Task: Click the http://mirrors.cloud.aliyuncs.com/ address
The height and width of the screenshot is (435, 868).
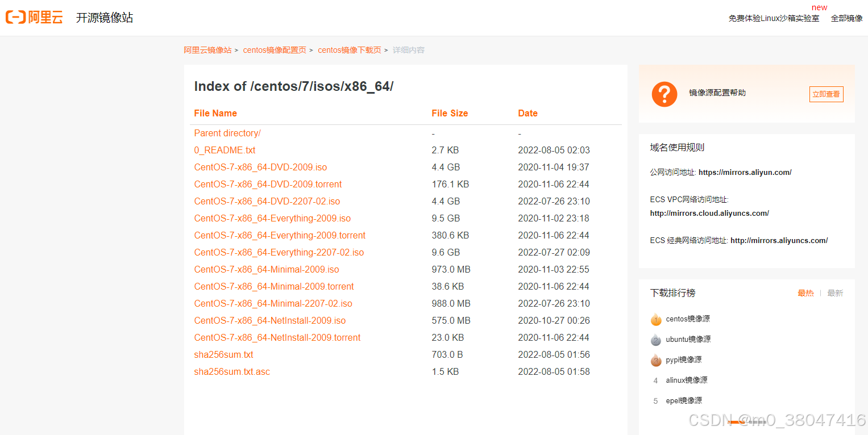Action: 709,213
